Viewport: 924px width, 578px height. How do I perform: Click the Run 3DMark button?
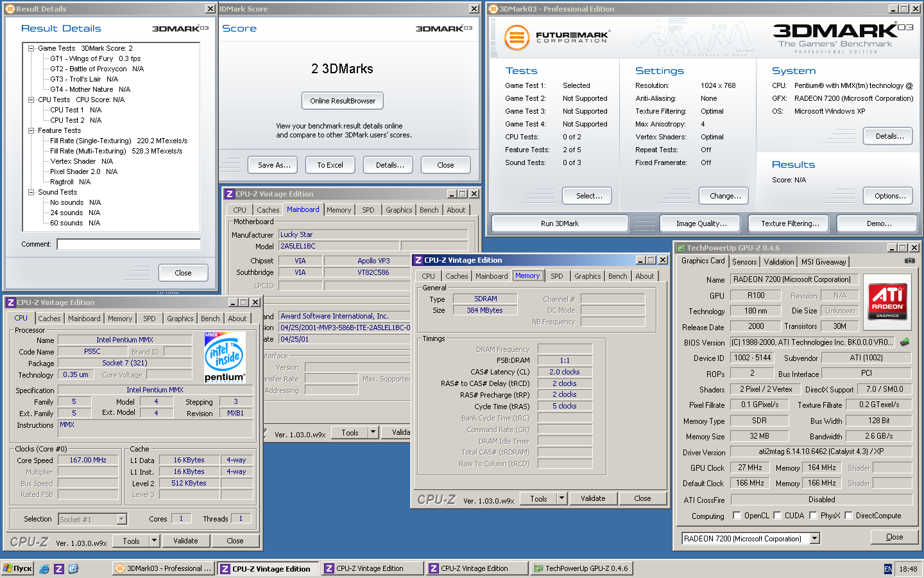[560, 223]
